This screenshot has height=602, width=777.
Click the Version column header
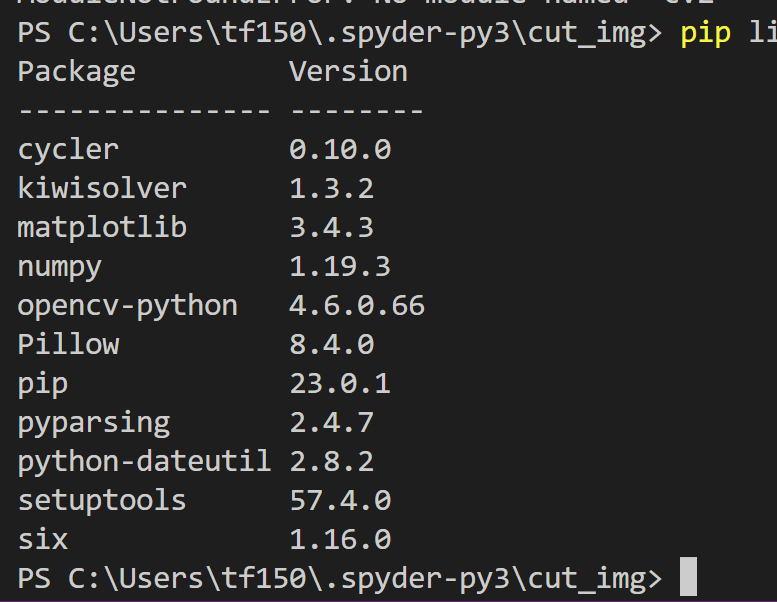(348, 71)
